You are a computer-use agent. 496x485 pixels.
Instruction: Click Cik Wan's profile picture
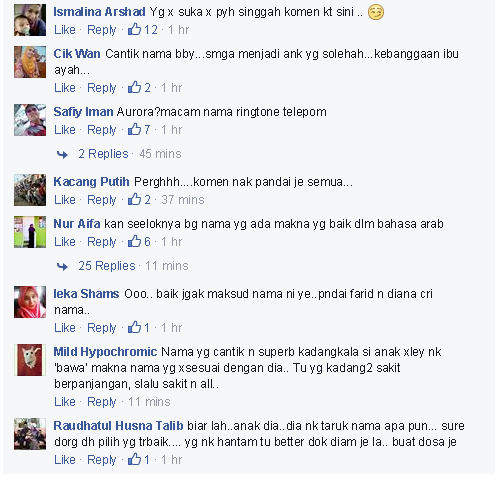(30, 62)
